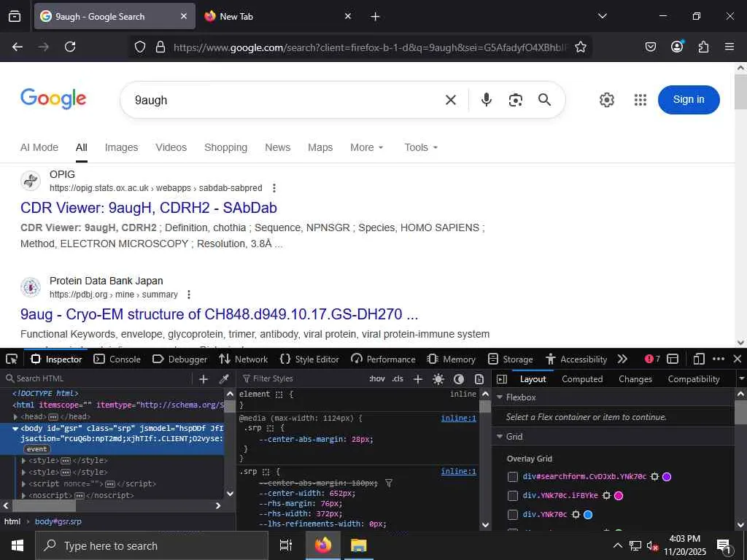
Task: Select the Images search filter
Action: (121, 147)
